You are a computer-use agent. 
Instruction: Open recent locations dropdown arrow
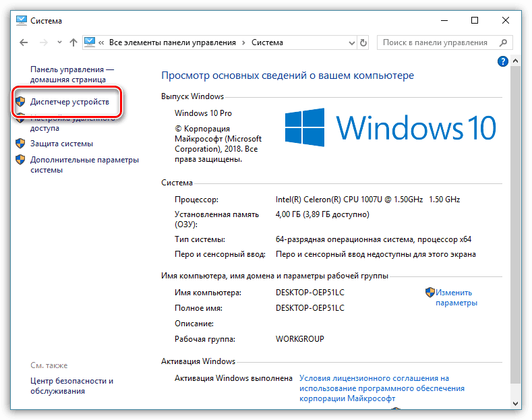click(60, 42)
